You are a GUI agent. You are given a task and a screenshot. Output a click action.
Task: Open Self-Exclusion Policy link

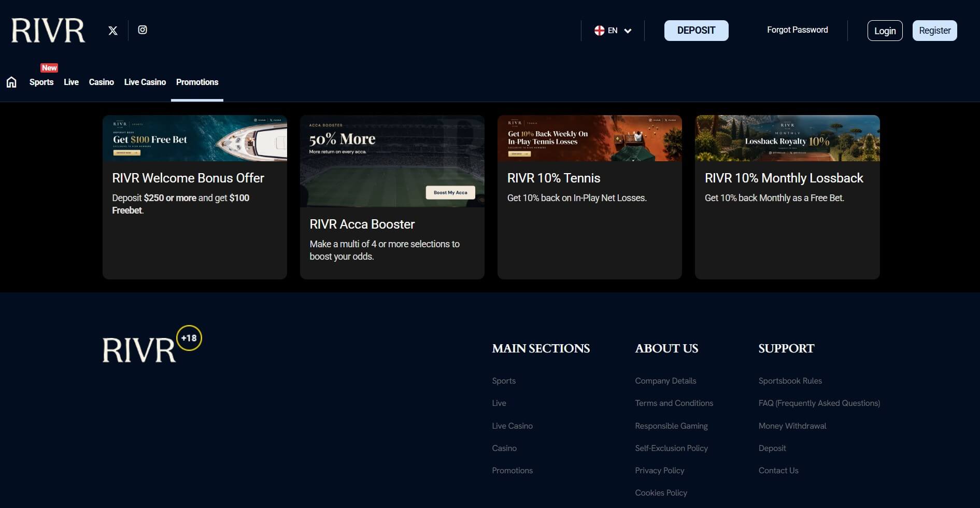[x=671, y=448]
